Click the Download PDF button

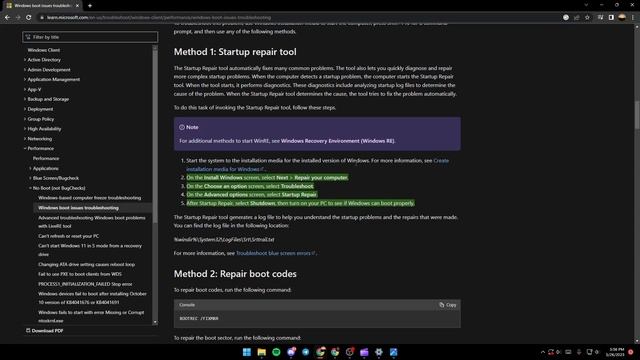click(44, 331)
